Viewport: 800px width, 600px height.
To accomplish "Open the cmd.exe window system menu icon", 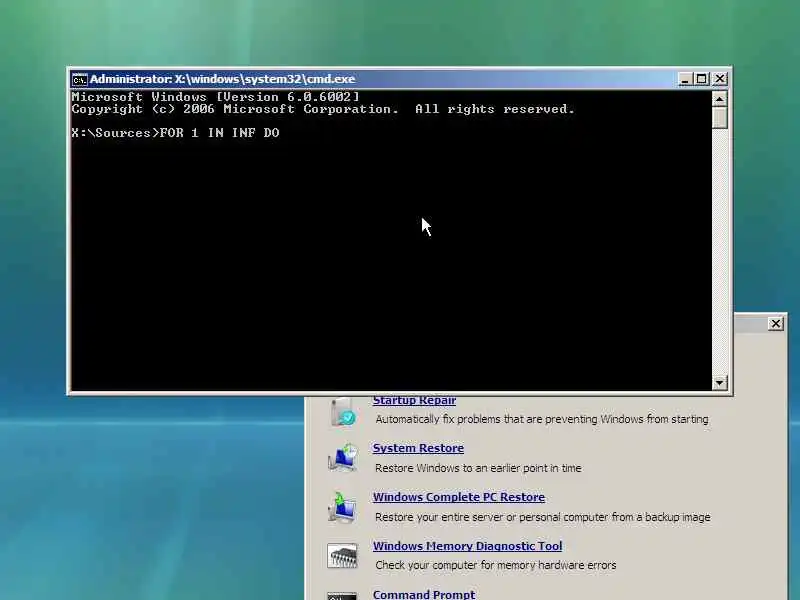I will pyautogui.click(x=80, y=80).
